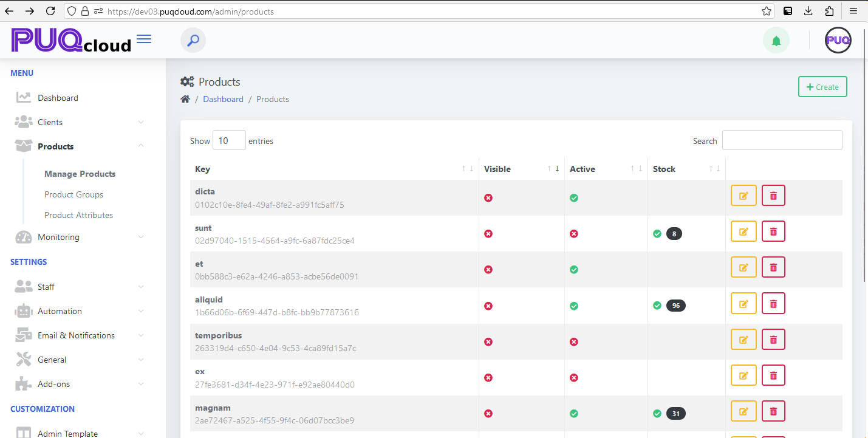Bookmark this page with star icon
This screenshot has height=438, width=868.
[767, 11]
